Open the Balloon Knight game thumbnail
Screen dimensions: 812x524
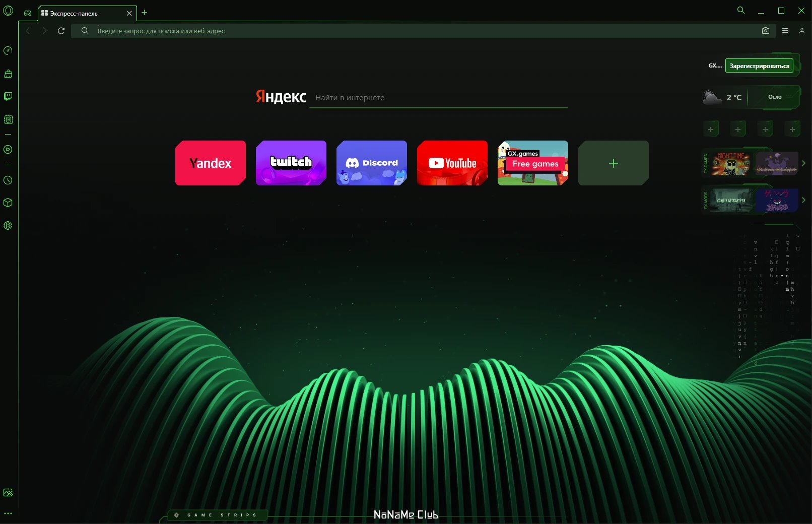coord(777,164)
